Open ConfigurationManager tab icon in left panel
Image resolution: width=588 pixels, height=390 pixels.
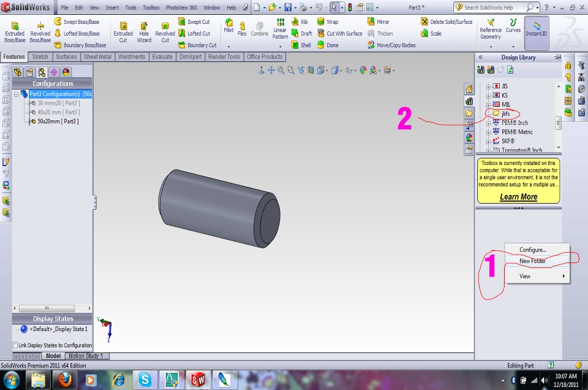click(42, 72)
